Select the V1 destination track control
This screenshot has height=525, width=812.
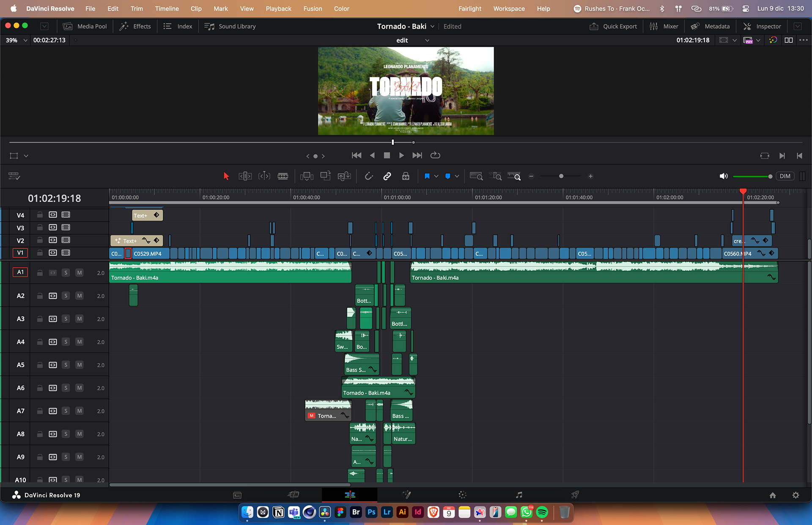tap(20, 253)
